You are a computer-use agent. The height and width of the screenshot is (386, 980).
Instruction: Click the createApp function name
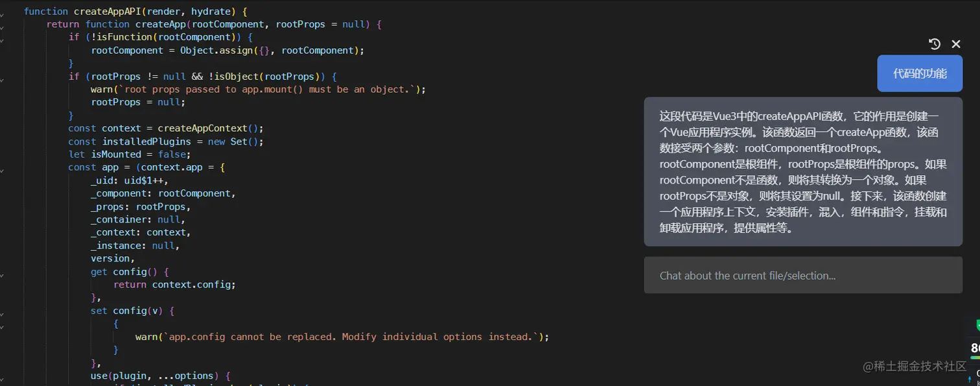pyautogui.click(x=160, y=24)
